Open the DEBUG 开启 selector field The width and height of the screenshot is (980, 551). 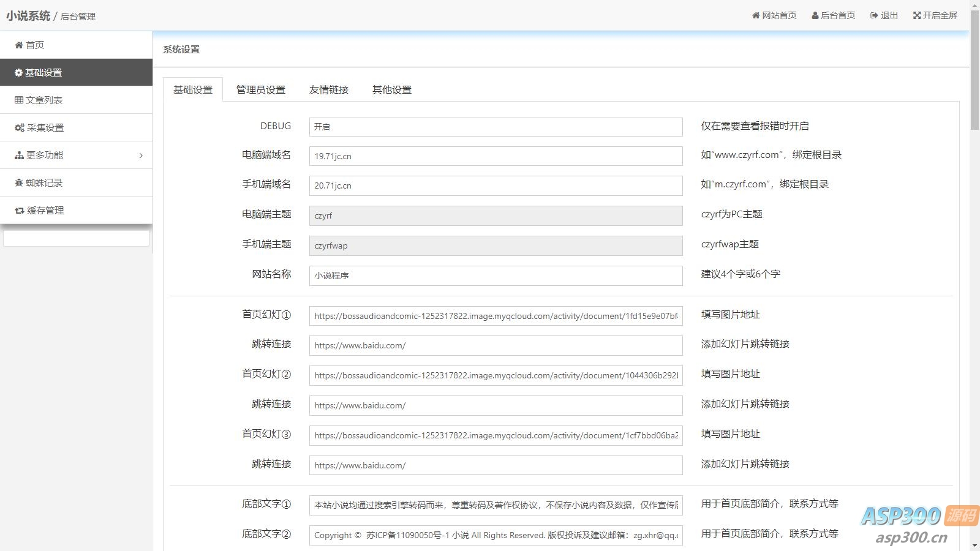(x=496, y=127)
